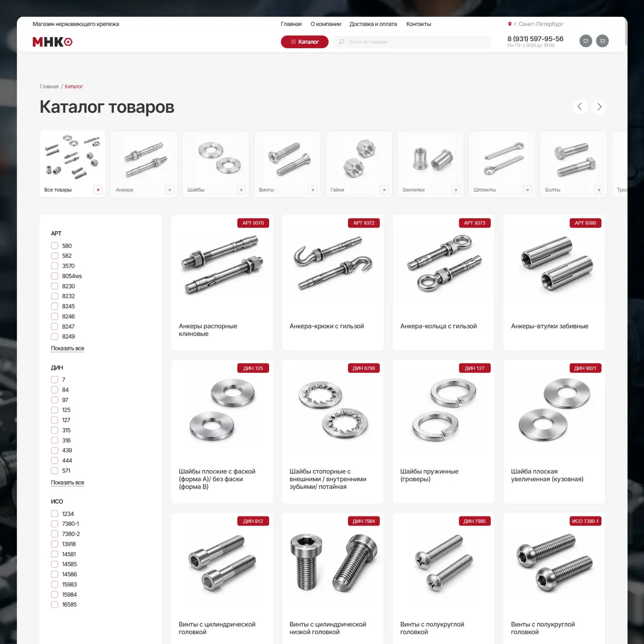Click the red Каталог button
Image resolution: width=644 pixels, height=644 pixels.
(305, 42)
